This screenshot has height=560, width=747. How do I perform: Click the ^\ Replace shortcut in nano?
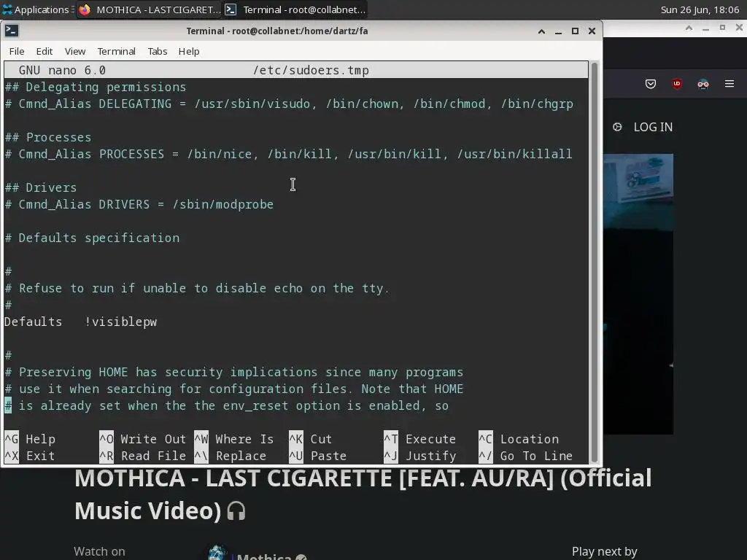click(x=230, y=456)
